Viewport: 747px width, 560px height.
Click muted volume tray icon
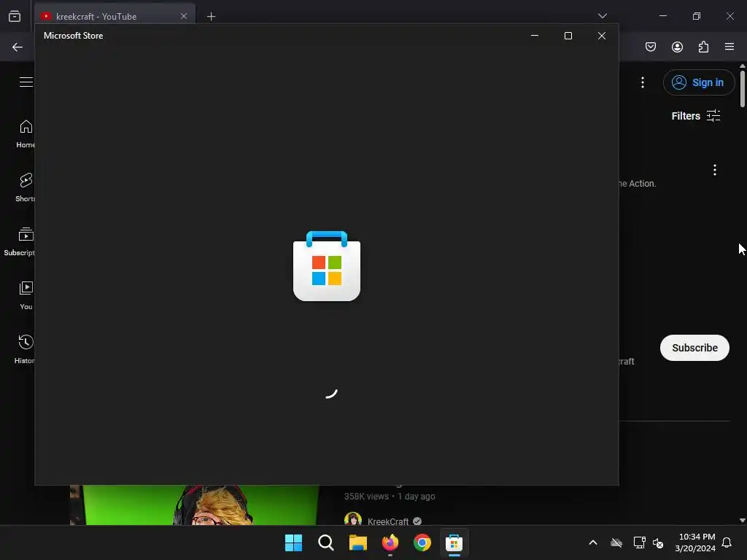658,542
